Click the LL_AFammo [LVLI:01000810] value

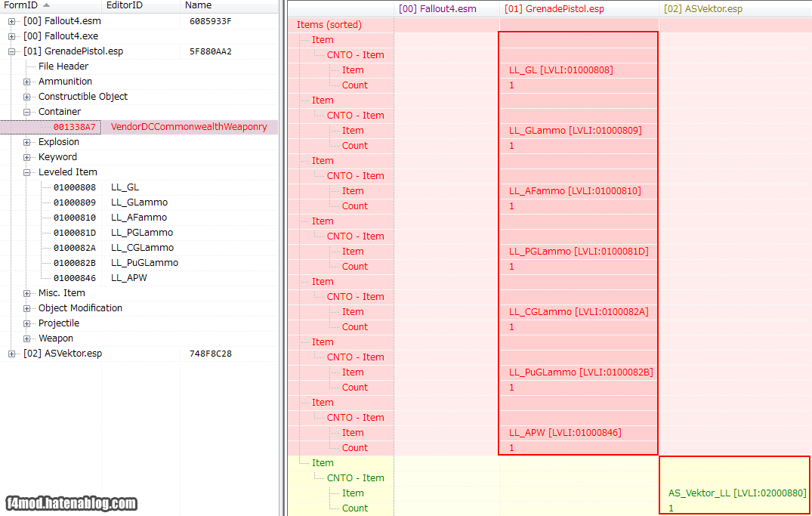click(x=575, y=191)
